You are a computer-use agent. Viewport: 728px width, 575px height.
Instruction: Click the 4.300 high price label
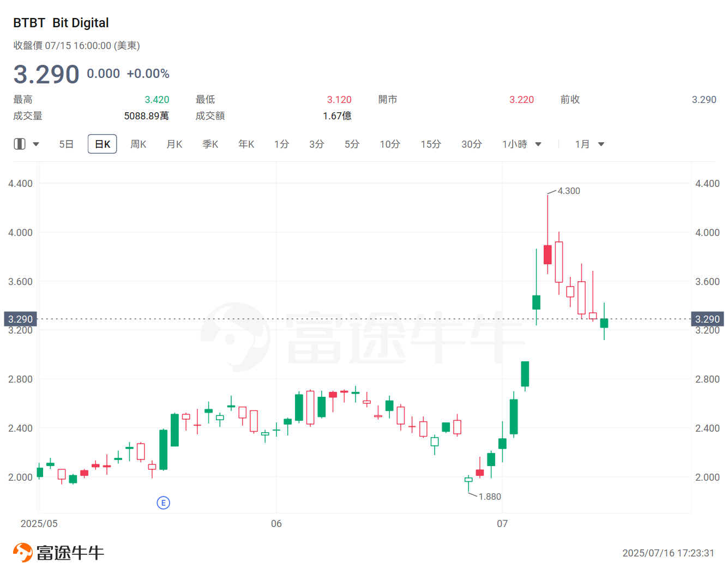tap(569, 191)
